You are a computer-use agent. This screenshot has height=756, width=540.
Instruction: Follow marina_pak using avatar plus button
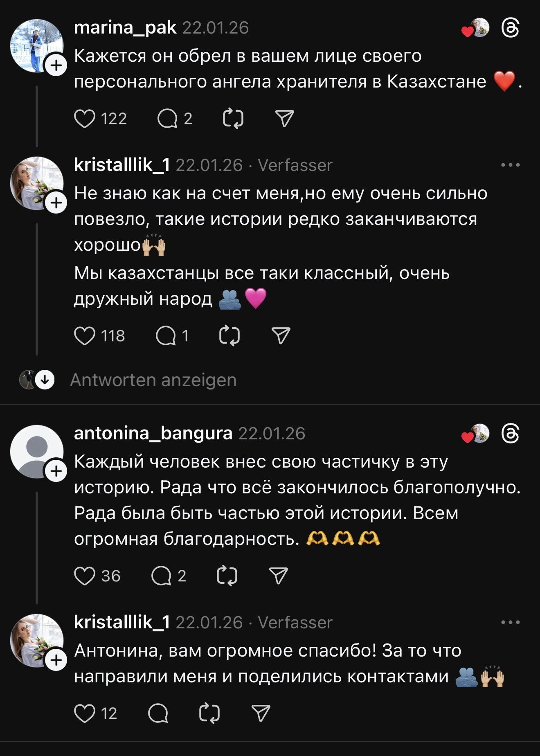(x=56, y=65)
